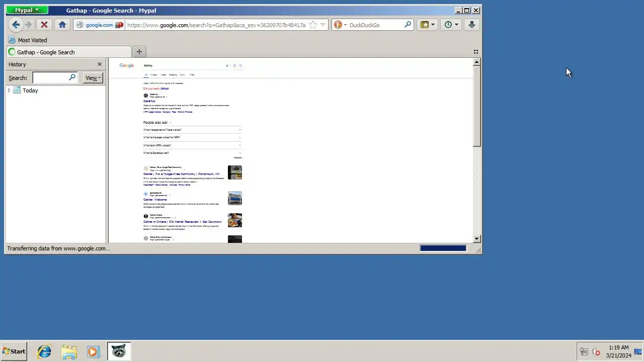Launch Internet Explorer from the taskbar

click(44, 351)
